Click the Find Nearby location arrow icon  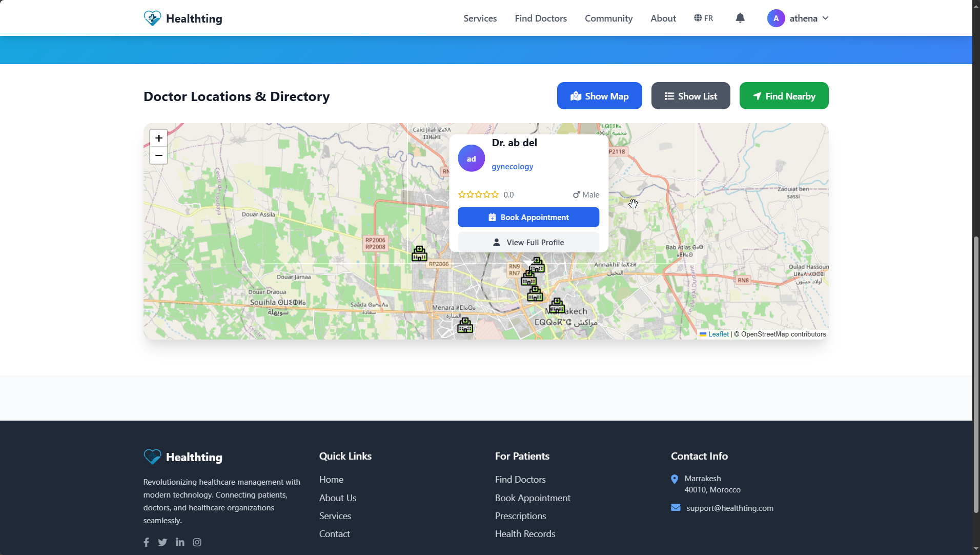pos(757,95)
